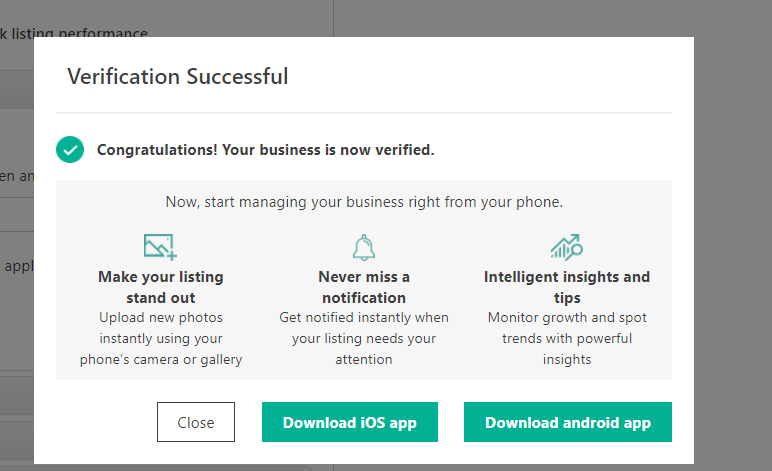This screenshot has height=471, width=772.
Task: Click the divider line under the dialog title
Action: click(364, 113)
